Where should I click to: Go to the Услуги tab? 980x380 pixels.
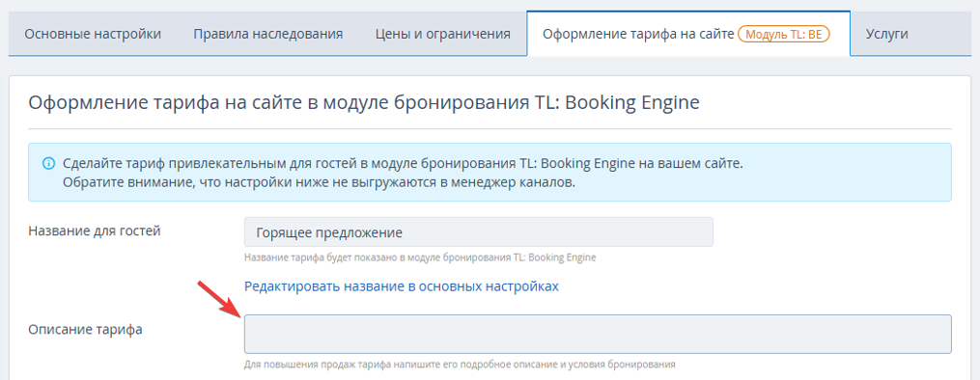click(x=887, y=34)
